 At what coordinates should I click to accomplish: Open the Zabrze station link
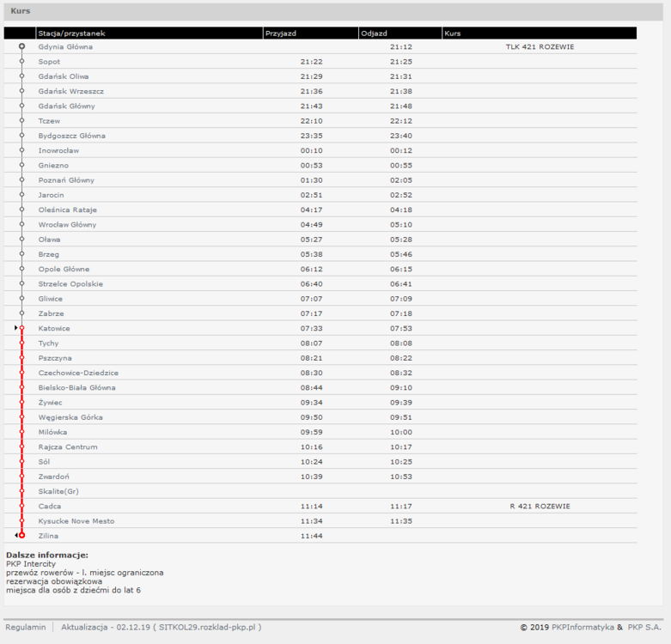tap(51, 314)
